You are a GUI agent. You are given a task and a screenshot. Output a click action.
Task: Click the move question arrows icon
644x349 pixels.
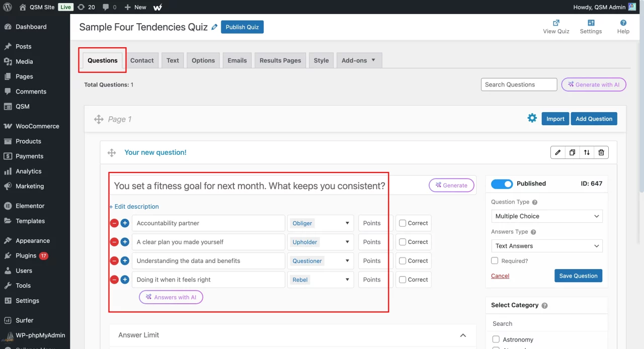coord(587,152)
